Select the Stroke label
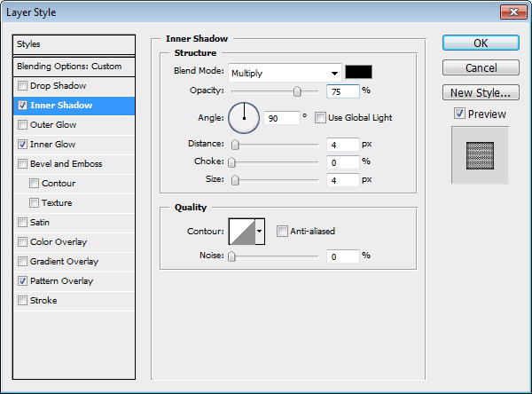Viewport: 532px width, 394px height. (x=43, y=301)
